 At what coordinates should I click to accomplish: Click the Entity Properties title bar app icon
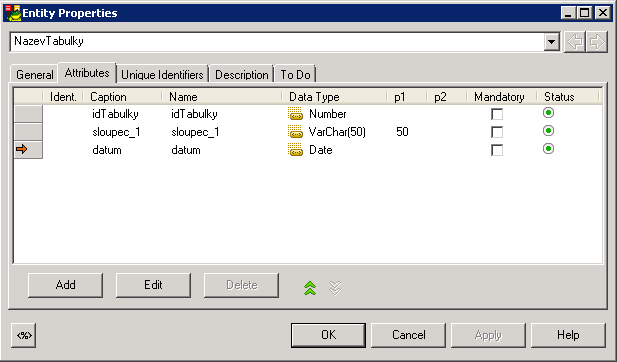(14, 13)
